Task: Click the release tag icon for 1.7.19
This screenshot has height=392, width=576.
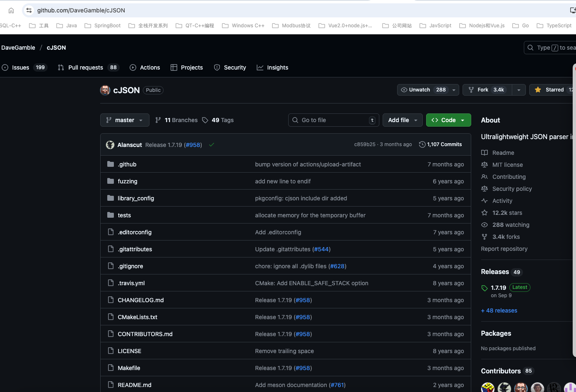Action: tap(484, 288)
